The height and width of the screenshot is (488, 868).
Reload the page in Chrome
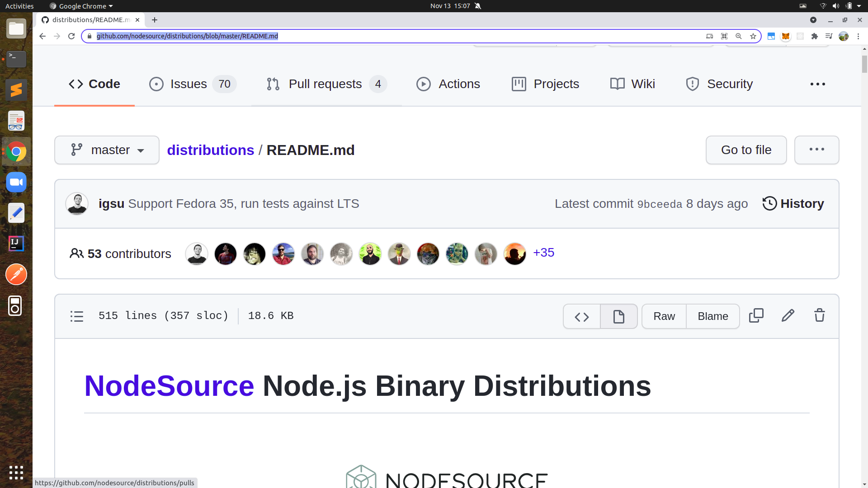pos(71,36)
